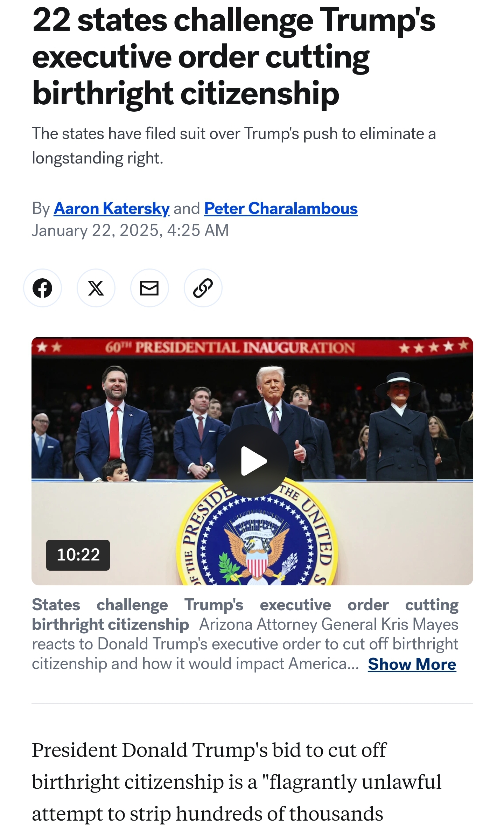Click the 10:22 video duration badge
504x829 pixels.
coord(78,555)
